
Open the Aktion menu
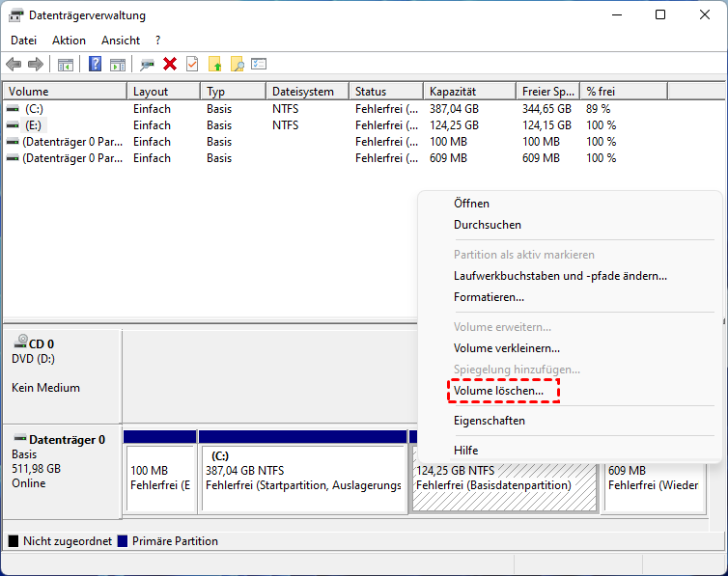click(x=69, y=41)
